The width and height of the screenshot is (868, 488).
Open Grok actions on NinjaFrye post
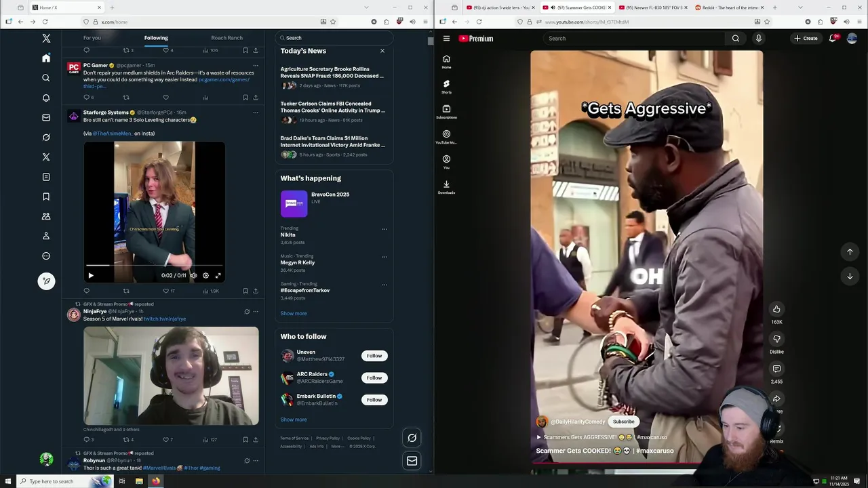tap(247, 312)
